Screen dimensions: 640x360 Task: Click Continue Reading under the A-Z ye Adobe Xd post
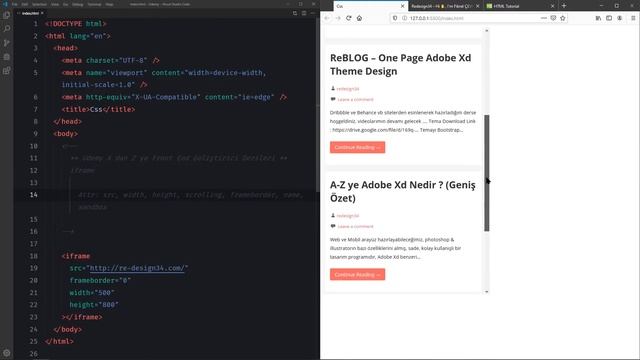[x=357, y=274]
